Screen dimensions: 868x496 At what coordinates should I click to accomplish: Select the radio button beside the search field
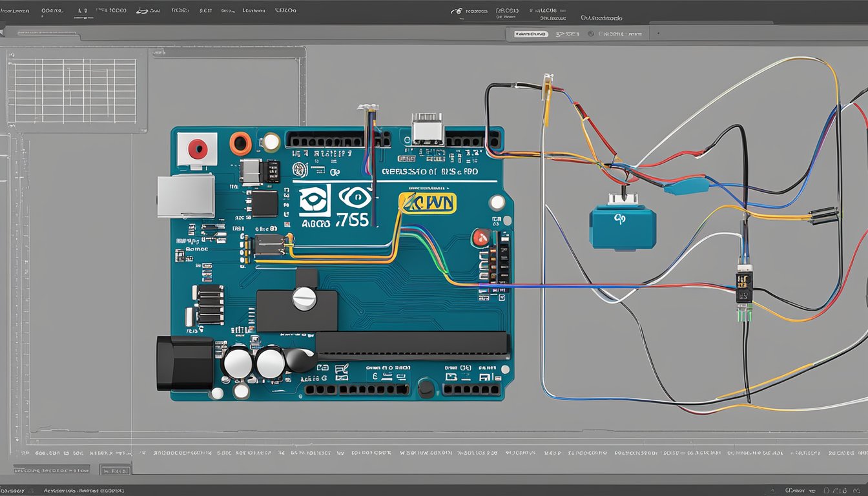[590, 34]
